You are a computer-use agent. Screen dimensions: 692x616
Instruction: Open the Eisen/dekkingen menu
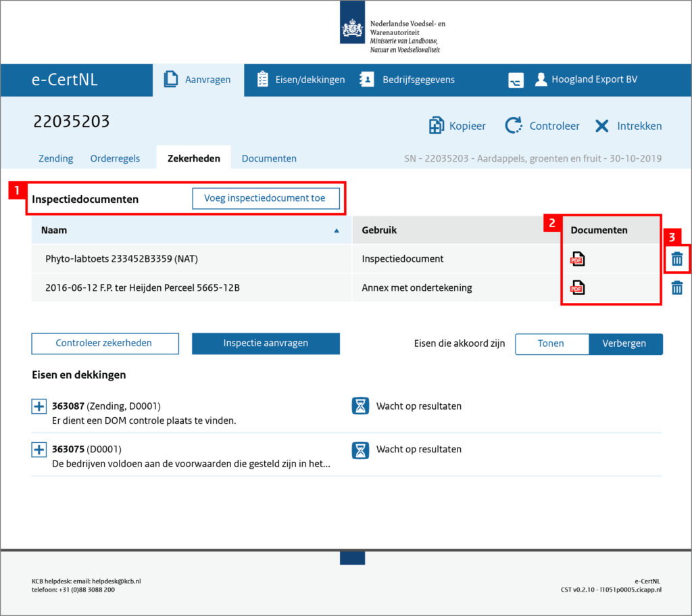[301, 80]
